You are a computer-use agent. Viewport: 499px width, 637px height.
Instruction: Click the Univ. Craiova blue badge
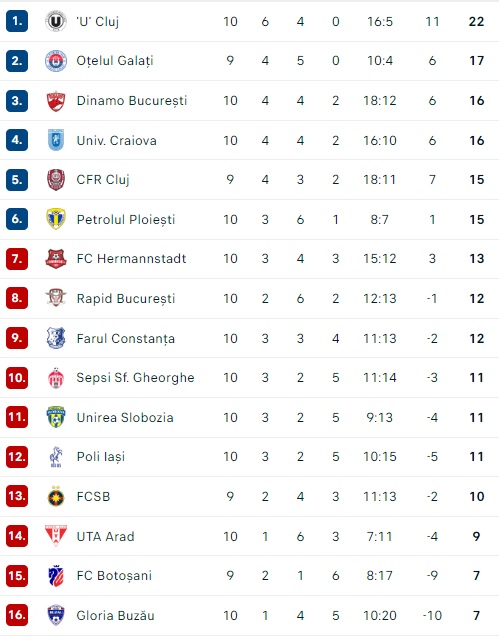56,140
